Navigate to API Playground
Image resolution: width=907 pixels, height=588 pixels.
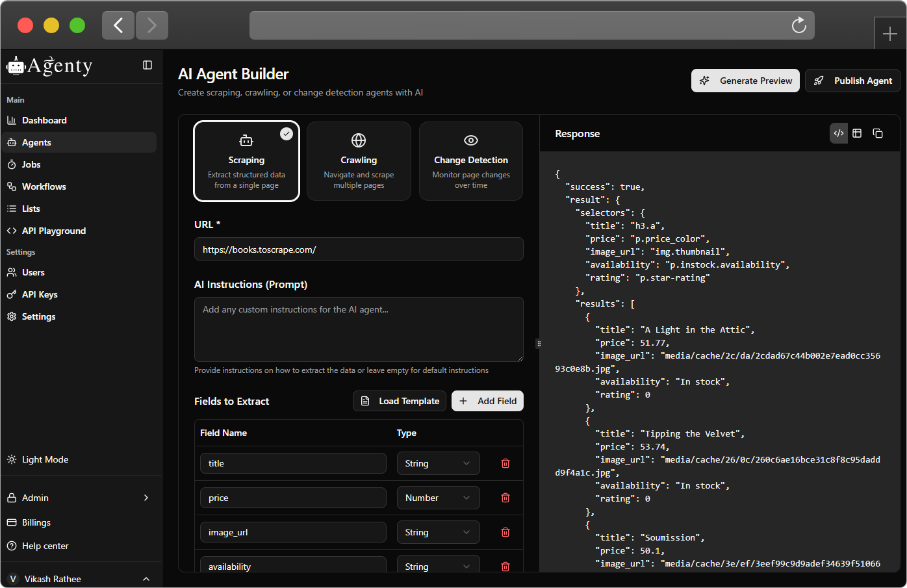click(52, 231)
